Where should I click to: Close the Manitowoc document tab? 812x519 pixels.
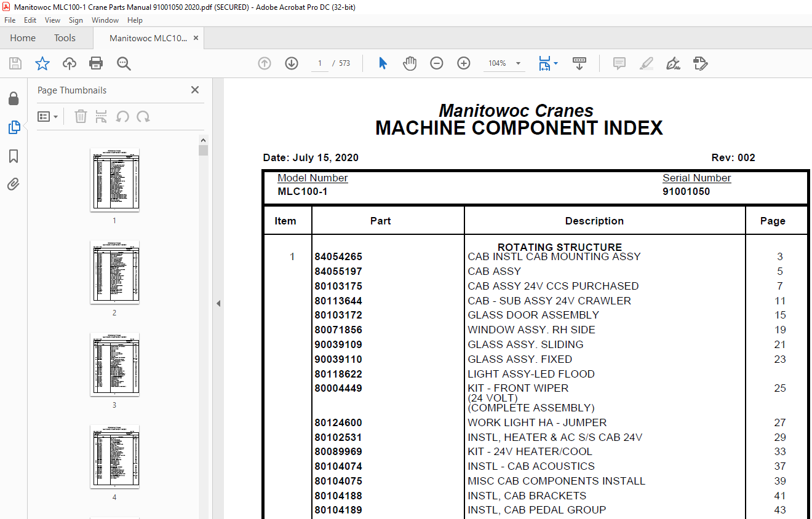[196, 38]
